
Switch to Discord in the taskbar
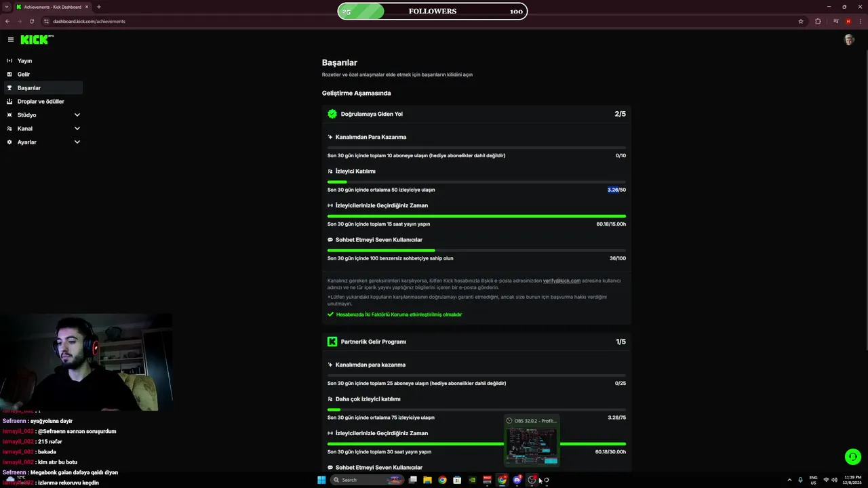517,480
